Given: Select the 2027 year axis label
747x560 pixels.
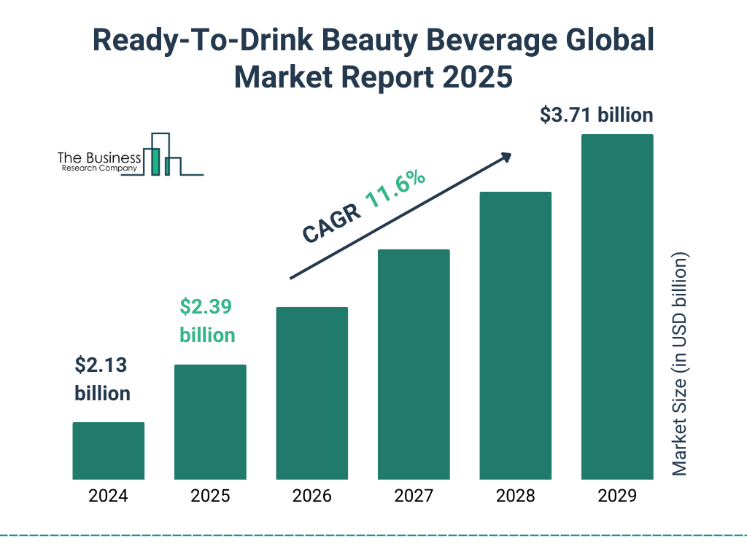Looking at the screenshot, I should 414,497.
